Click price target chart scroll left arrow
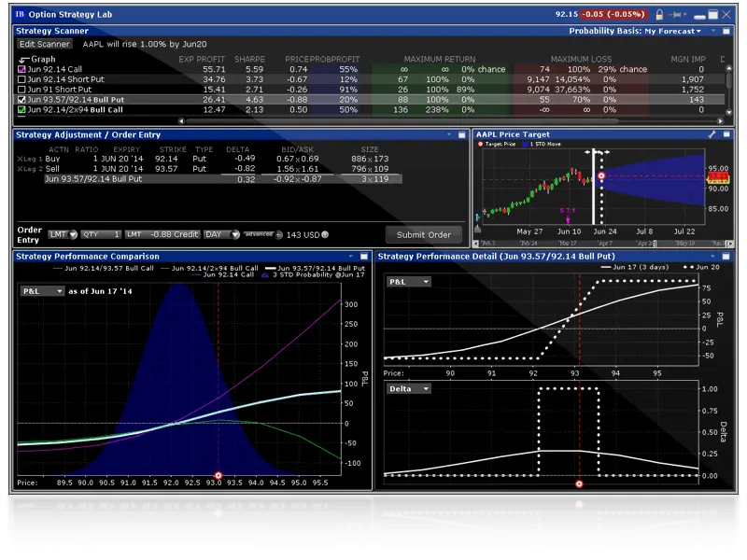Screen dimensions: 747x560 475,244
